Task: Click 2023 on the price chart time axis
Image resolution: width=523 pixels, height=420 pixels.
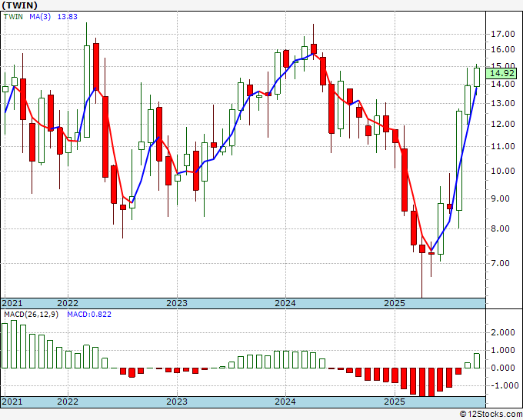Action: pyautogui.click(x=177, y=303)
